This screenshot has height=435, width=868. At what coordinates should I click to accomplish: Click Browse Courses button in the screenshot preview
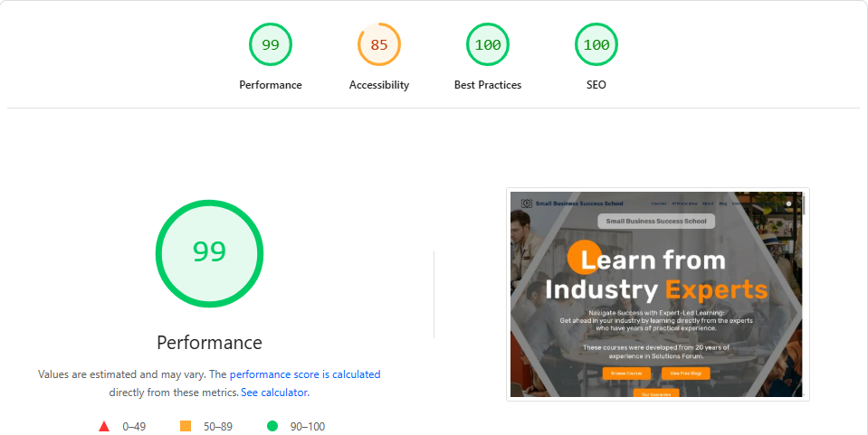626,373
